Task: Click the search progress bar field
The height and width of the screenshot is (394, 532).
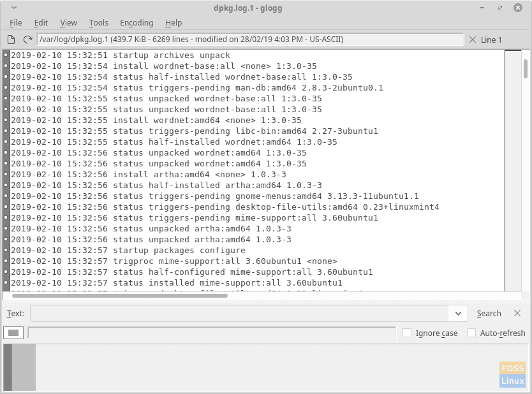Action: (x=212, y=333)
